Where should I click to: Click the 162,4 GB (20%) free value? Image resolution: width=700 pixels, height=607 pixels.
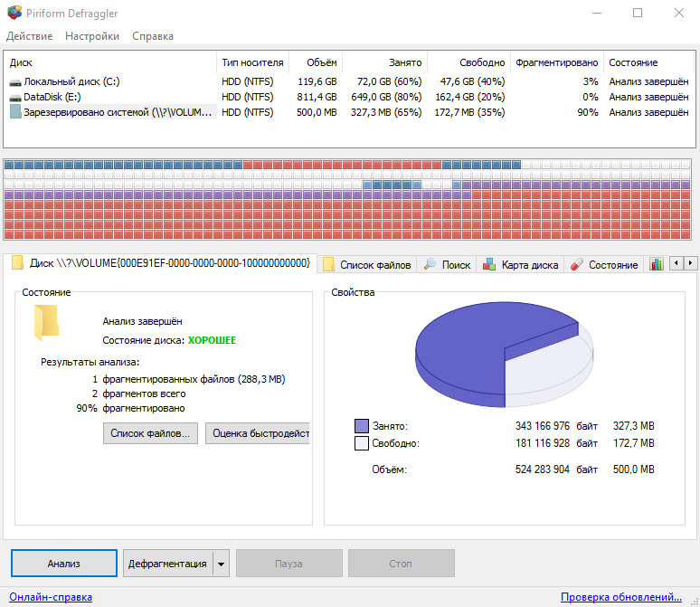point(470,97)
